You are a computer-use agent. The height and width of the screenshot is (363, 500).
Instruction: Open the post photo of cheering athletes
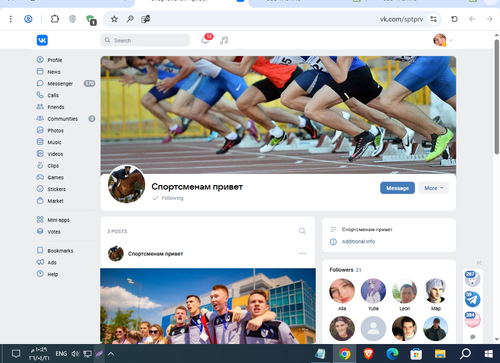tap(208, 306)
